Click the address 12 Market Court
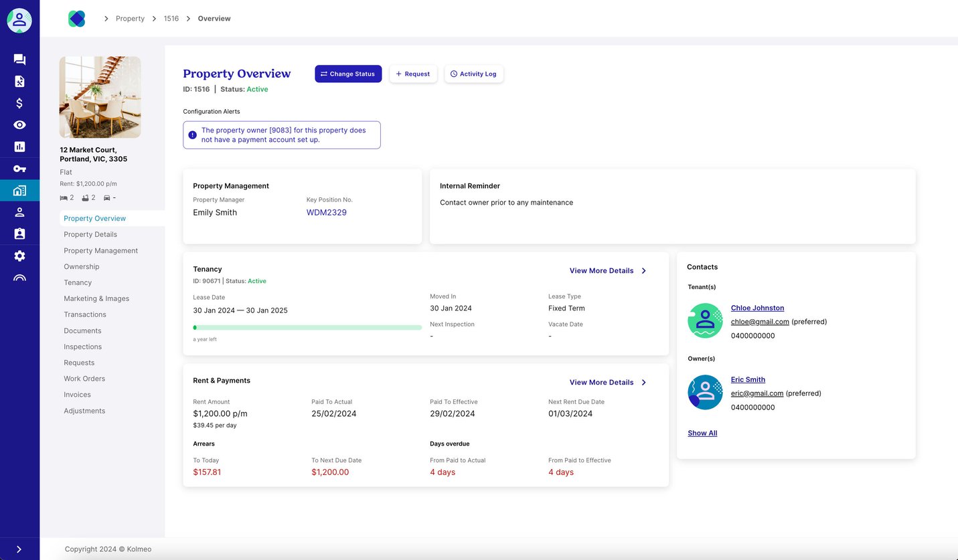The height and width of the screenshot is (560, 958). (93, 155)
